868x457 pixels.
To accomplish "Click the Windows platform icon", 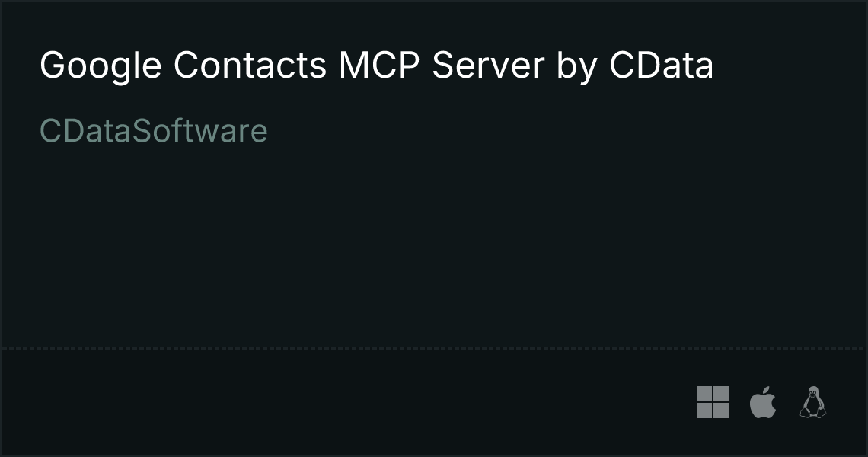I will [713, 402].
